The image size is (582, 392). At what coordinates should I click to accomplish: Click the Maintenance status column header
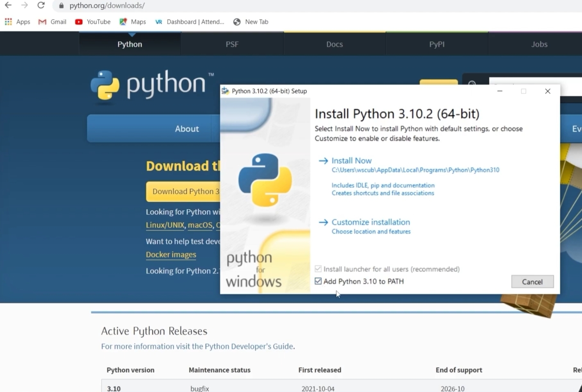tap(220, 370)
